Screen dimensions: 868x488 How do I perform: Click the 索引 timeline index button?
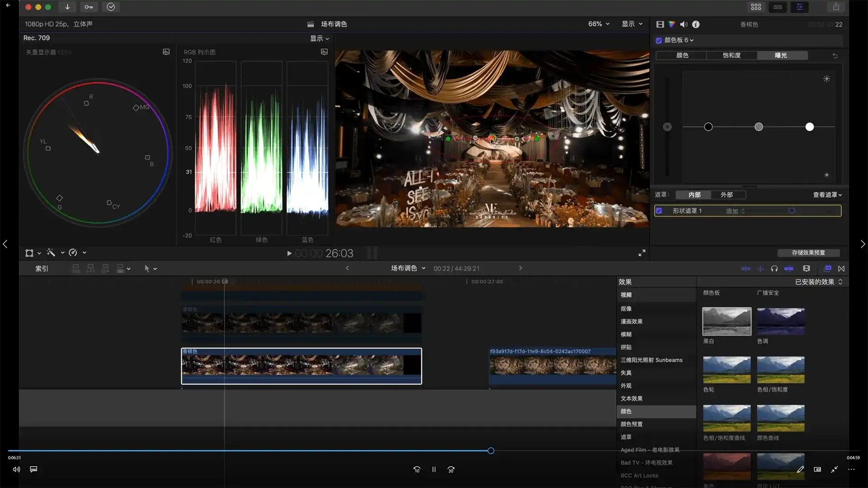(42, 268)
